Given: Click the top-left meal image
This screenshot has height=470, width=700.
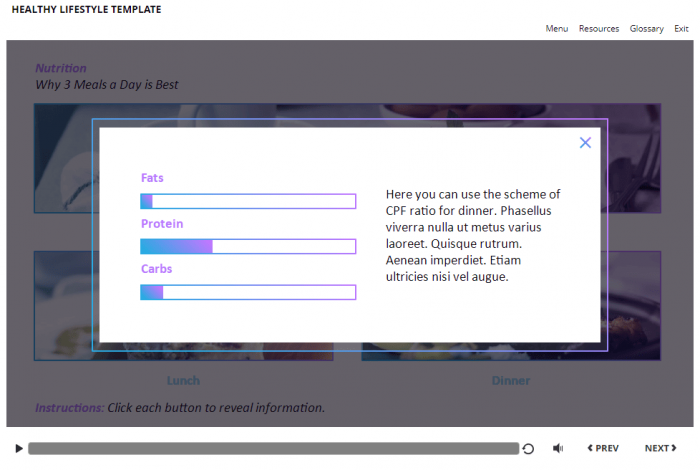Looking at the screenshot, I should tap(62, 160).
